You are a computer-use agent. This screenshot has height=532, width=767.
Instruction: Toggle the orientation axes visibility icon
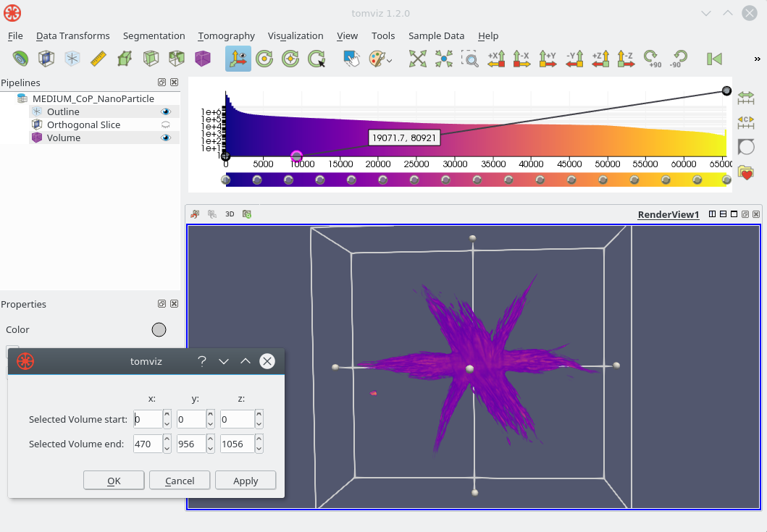click(x=238, y=59)
